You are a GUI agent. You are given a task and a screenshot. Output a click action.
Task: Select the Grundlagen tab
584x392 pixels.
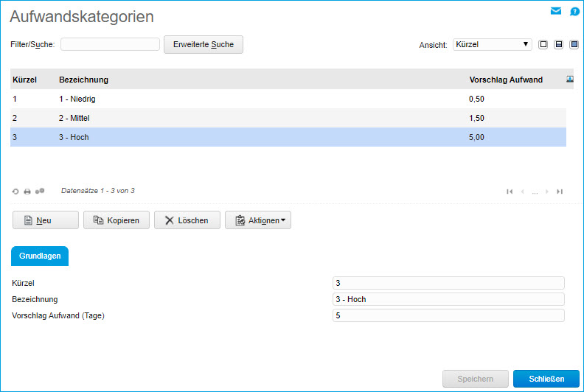coord(40,256)
